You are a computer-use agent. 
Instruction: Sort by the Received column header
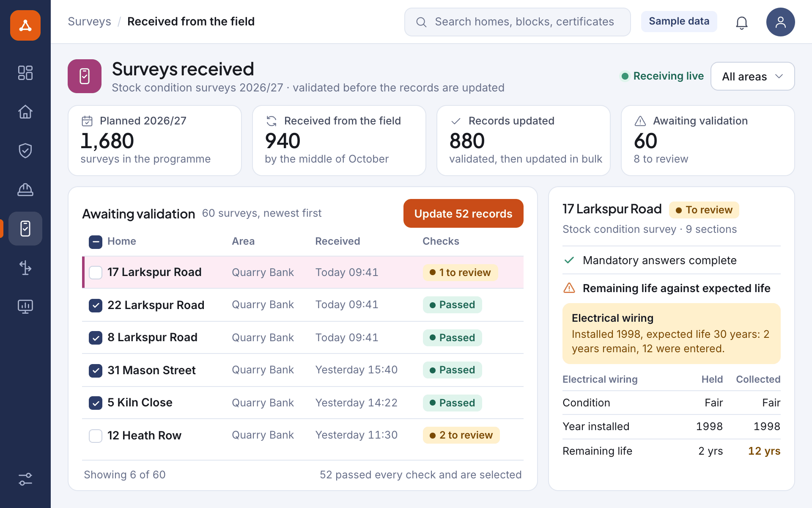(337, 241)
